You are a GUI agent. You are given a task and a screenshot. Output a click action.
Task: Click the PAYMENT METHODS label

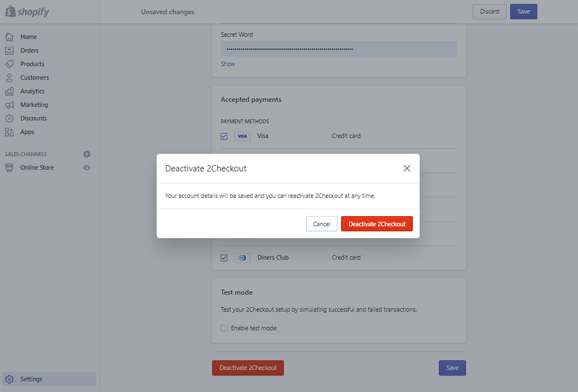[x=245, y=121]
